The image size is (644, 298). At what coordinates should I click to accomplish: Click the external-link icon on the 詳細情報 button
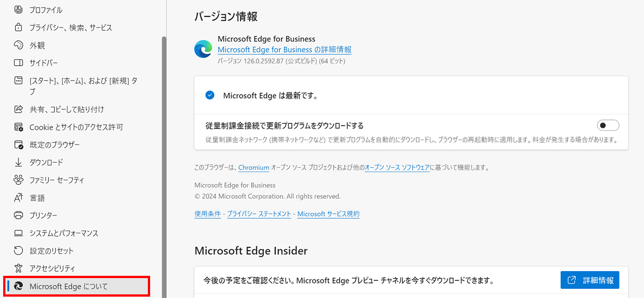tap(572, 280)
